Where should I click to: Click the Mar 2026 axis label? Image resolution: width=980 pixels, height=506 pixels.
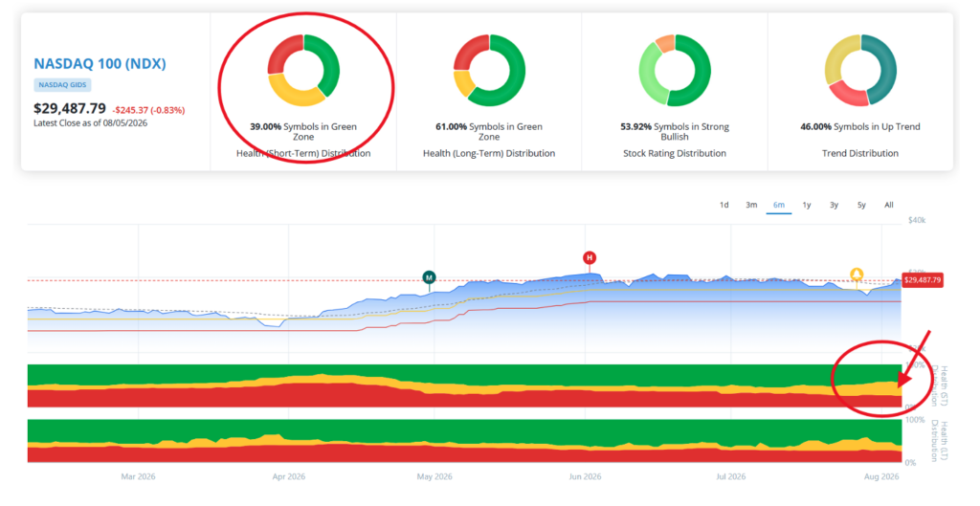point(138,476)
